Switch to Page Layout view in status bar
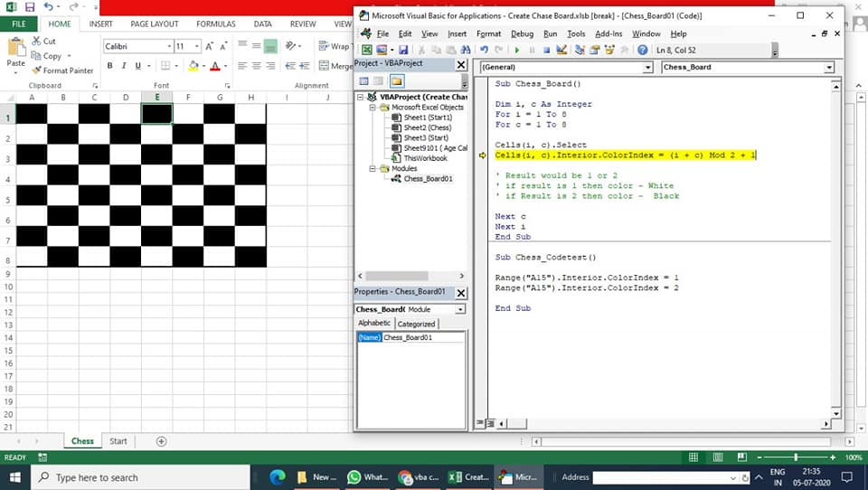Image resolution: width=868 pixels, height=490 pixels. tap(718, 457)
